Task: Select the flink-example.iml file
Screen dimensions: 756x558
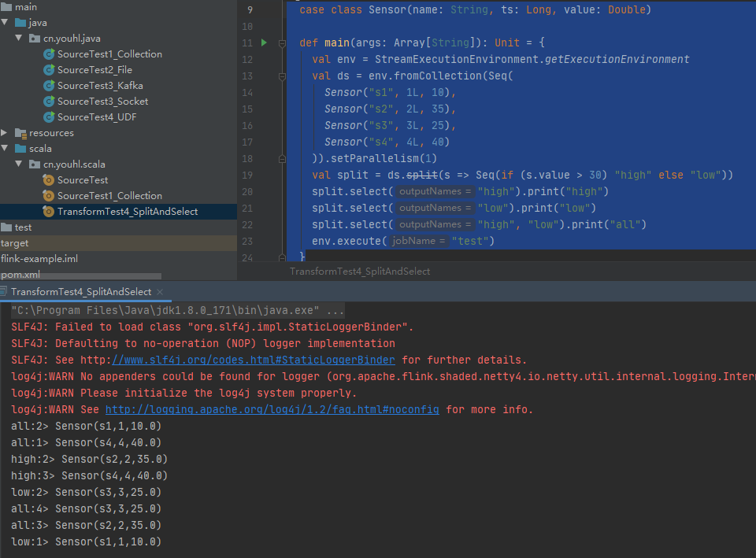Action: 39,259
